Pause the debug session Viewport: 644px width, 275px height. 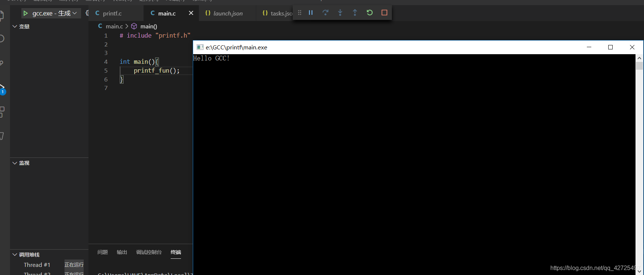[x=311, y=13]
